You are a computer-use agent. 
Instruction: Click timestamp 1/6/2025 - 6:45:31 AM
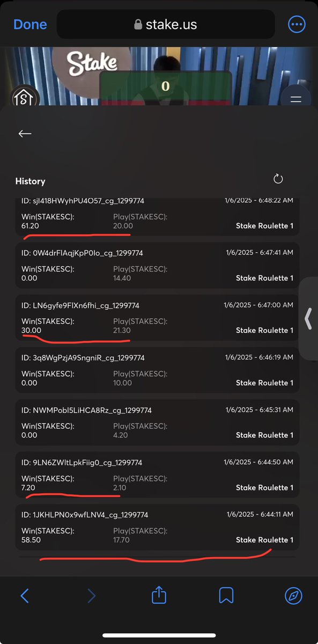point(258,409)
